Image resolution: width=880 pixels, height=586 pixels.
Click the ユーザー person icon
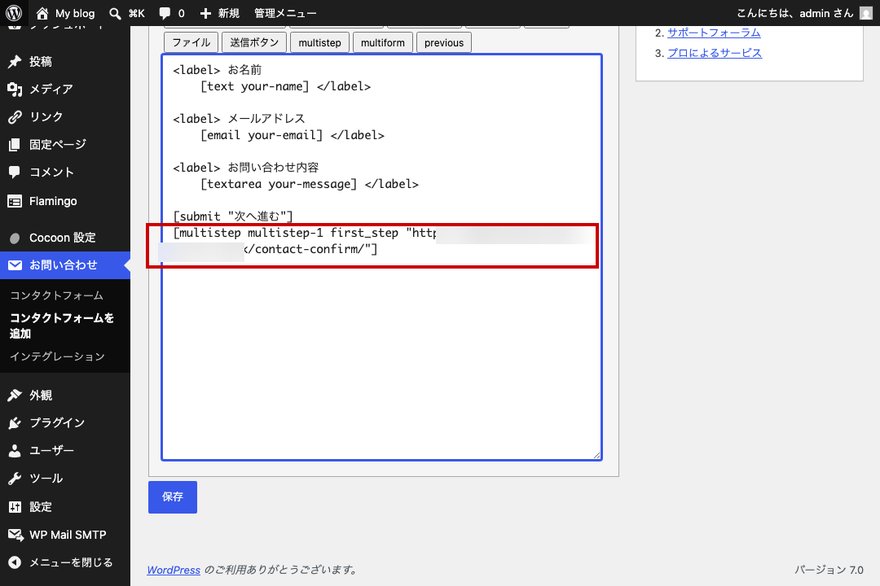(x=15, y=451)
